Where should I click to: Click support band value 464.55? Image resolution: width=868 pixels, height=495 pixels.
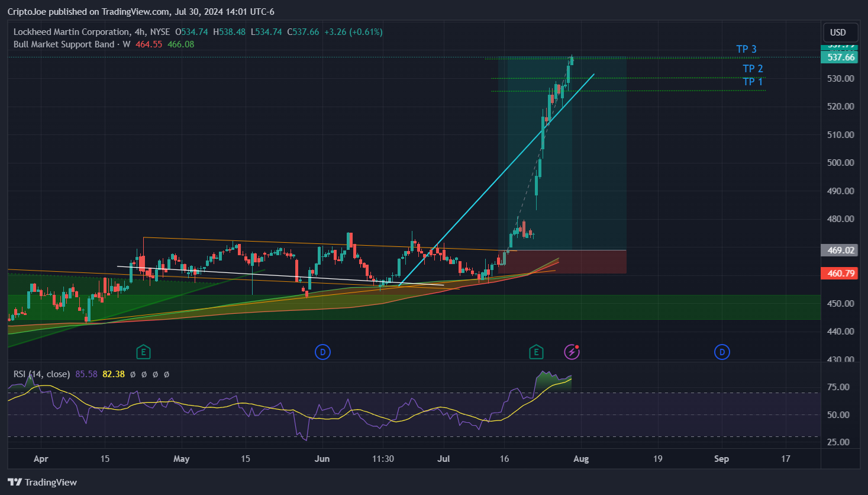149,44
